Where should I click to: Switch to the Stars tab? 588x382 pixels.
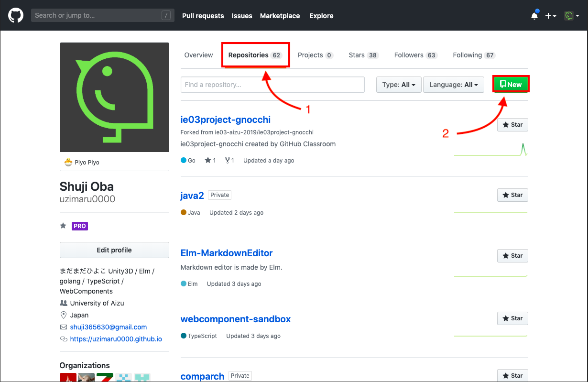(x=363, y=55)
